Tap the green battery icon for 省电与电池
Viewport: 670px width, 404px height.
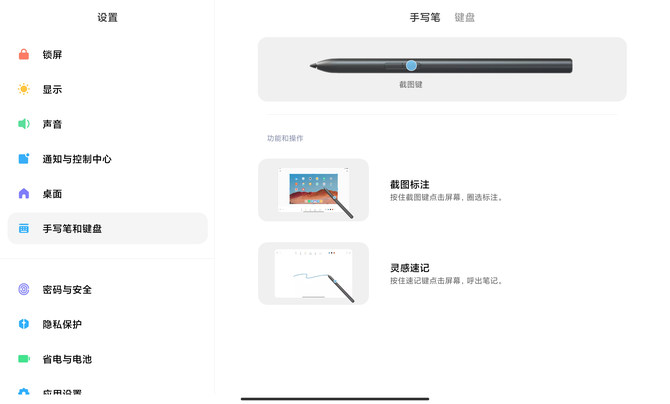click(x=24, y=359)
